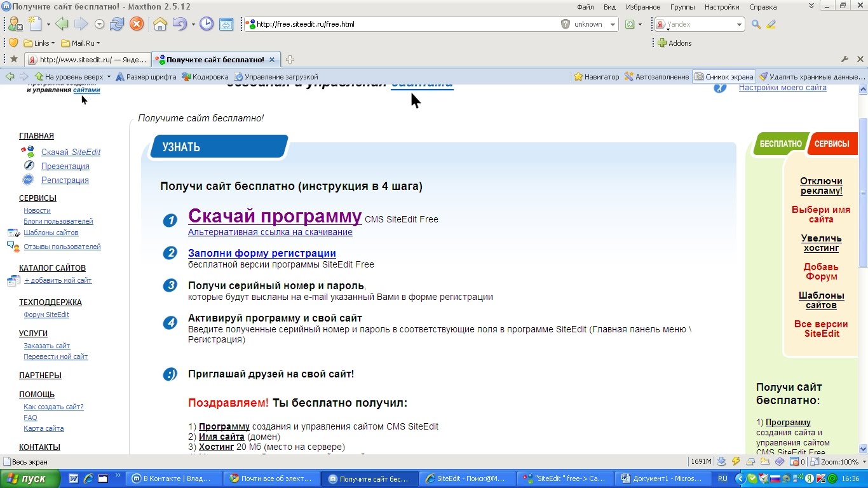Click the security shield icon in address bar
868x488 pixels.
[566, 24]
